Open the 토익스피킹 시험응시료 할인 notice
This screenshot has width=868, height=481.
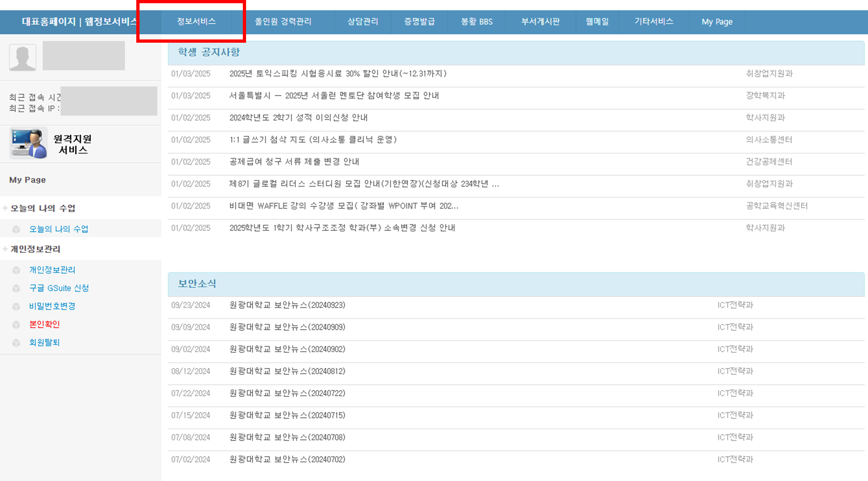(x=337, y=74)
